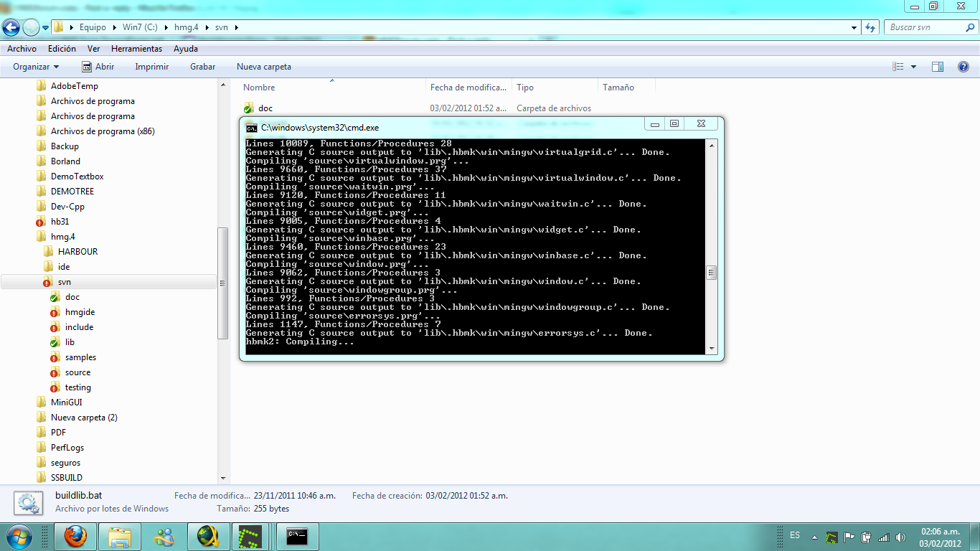Expand the breadcrumb arrow after hmg.4
The image size is (980, 551).
[209, 27]
